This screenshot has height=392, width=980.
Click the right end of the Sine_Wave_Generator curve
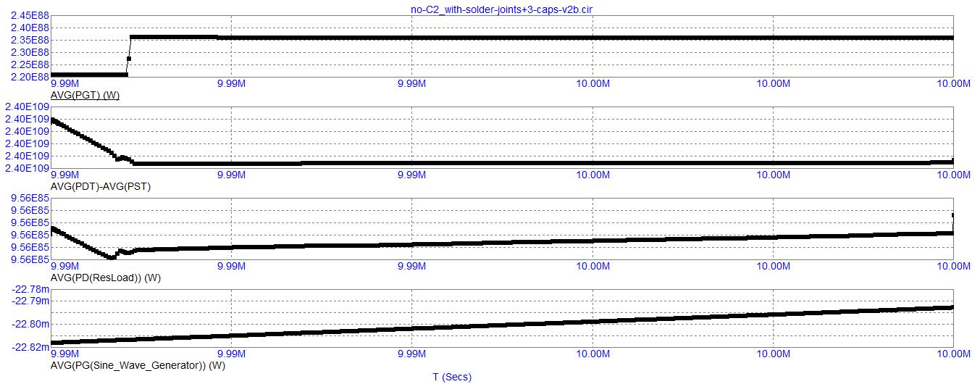[951, 307]
